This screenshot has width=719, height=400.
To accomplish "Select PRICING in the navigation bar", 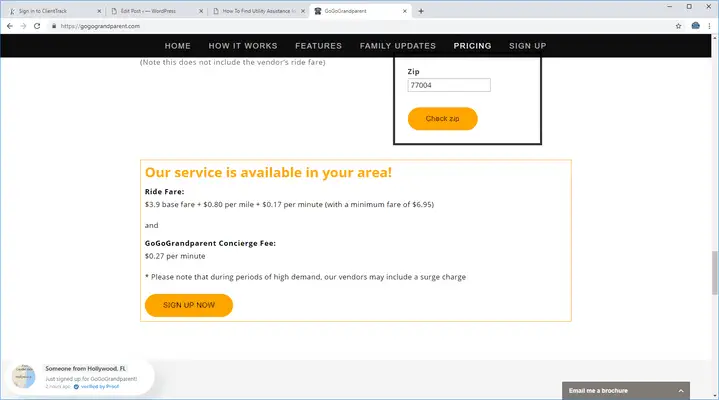I will (x=472, y=46).
